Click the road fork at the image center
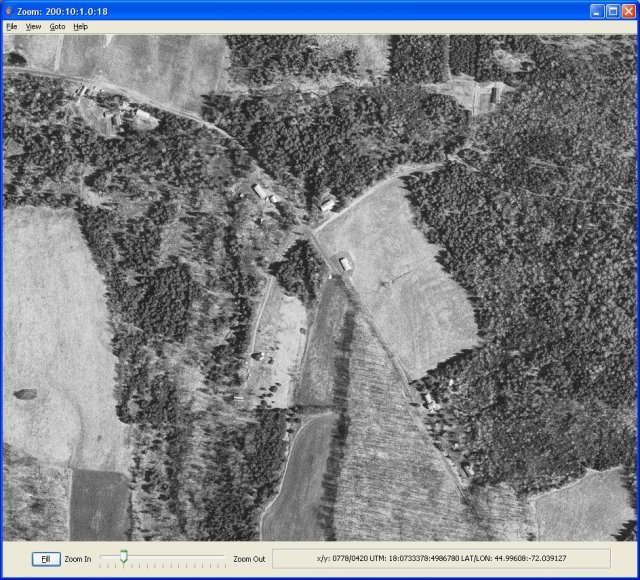This screenshot has height=580, width=640. tap(310, 233)
